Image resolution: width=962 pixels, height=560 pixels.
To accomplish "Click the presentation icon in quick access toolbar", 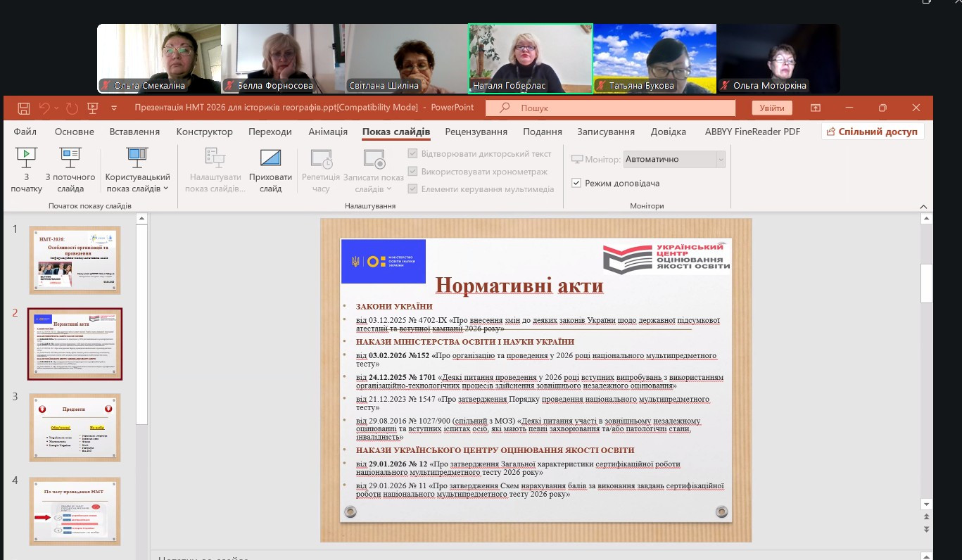I will pos(92,108).
